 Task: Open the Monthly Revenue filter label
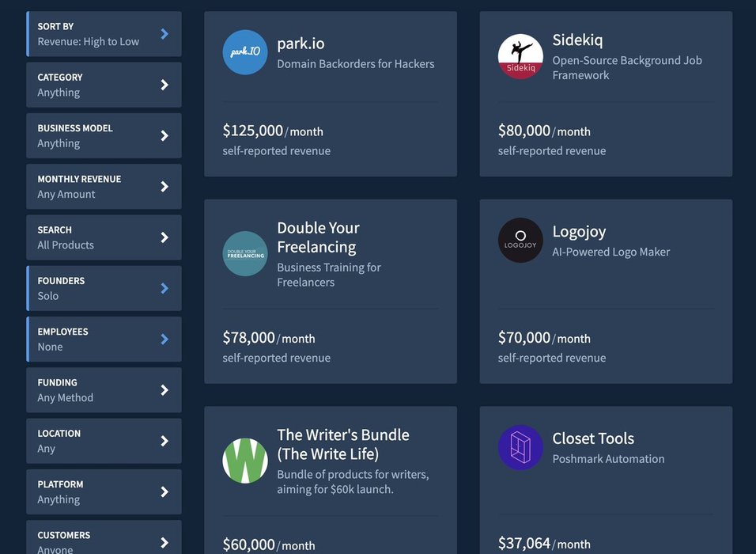[x=79, y=179]
